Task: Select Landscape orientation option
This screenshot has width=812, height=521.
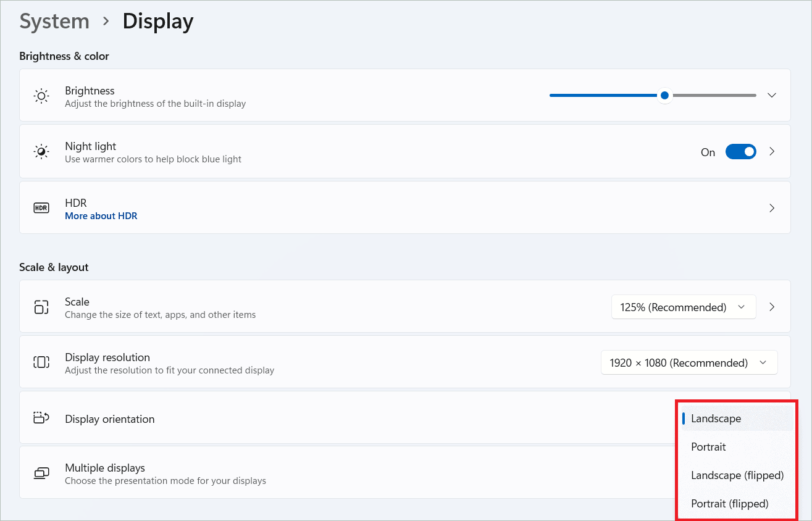Action: tap(737, 419)
